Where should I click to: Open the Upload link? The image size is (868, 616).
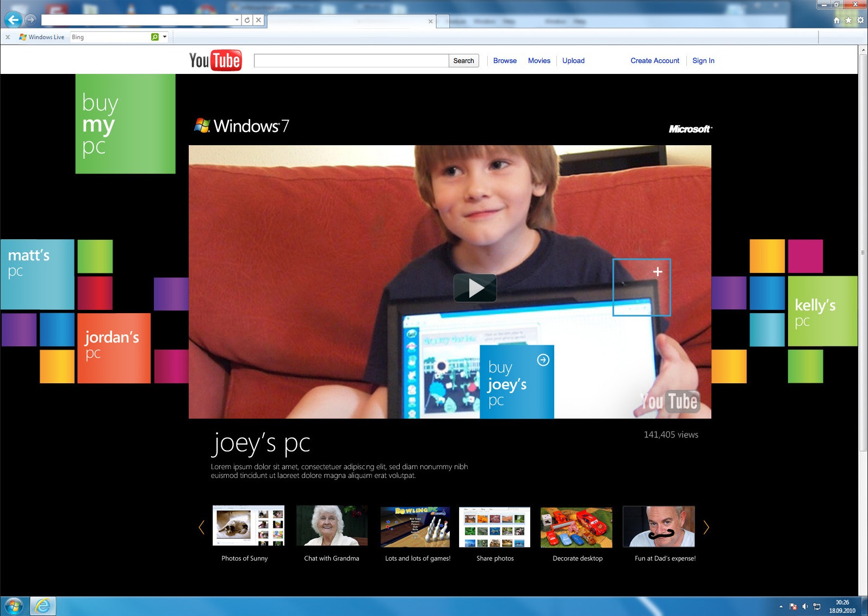(x=573, y=60)
